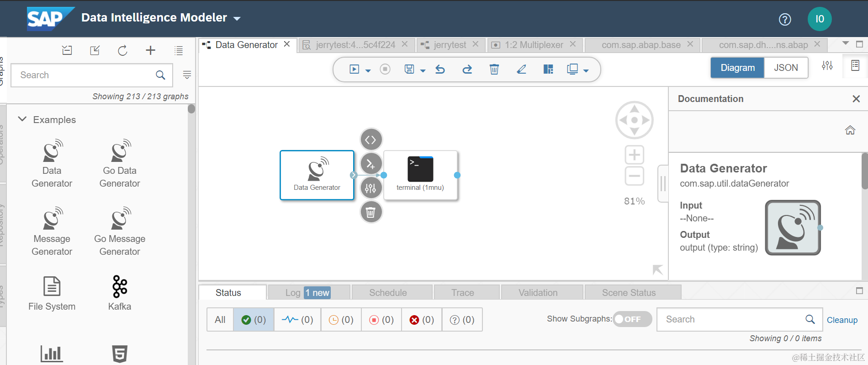Turn on Show Subgraphs switch

coord(633,319)
